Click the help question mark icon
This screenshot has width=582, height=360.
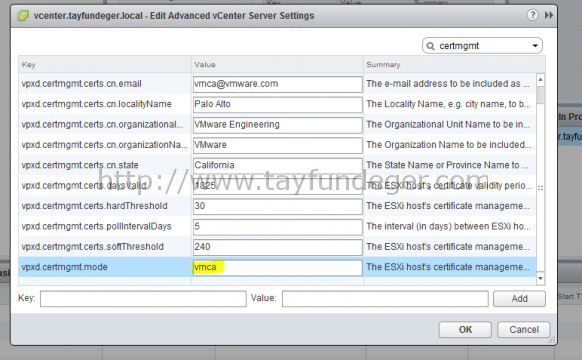(x=532, y=15)
